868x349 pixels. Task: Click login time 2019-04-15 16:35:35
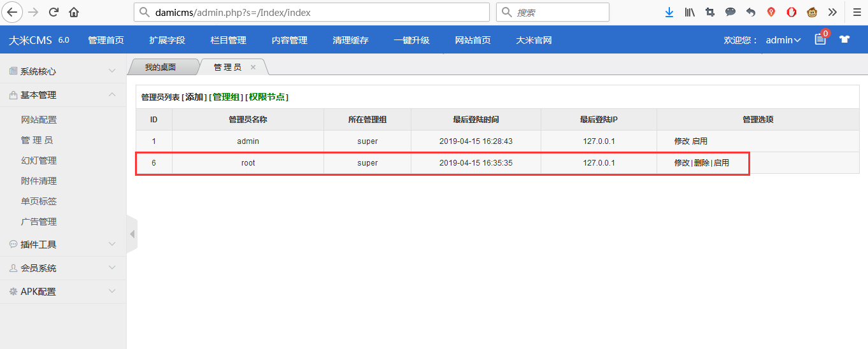[476, 163]
